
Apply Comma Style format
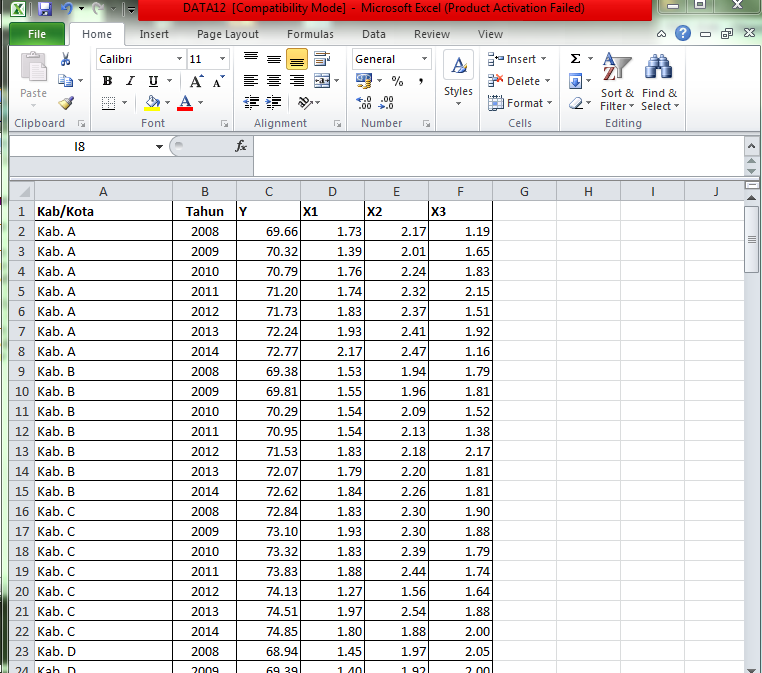tap(420, 81)
